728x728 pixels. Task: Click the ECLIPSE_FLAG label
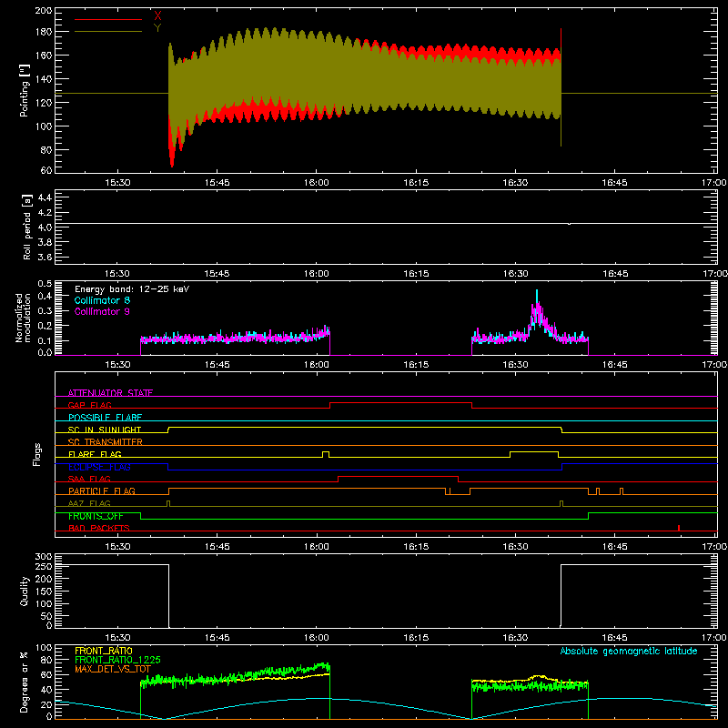[x=99, y=467]
